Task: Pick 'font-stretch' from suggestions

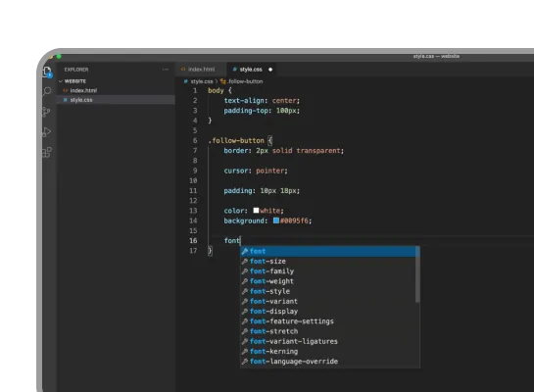Action: pos(328,331)
